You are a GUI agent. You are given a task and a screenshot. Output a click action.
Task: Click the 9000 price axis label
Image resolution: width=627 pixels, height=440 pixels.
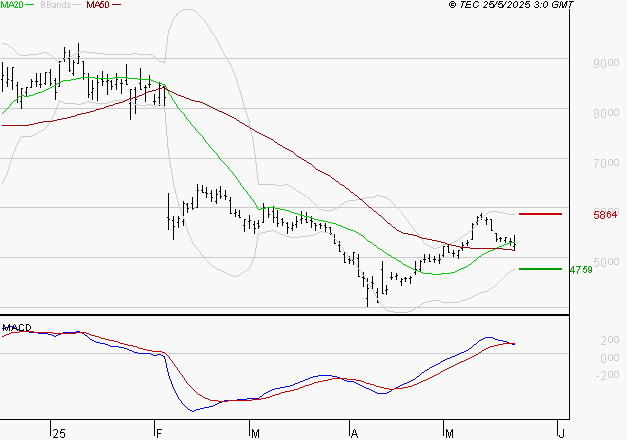click(606, 63)
